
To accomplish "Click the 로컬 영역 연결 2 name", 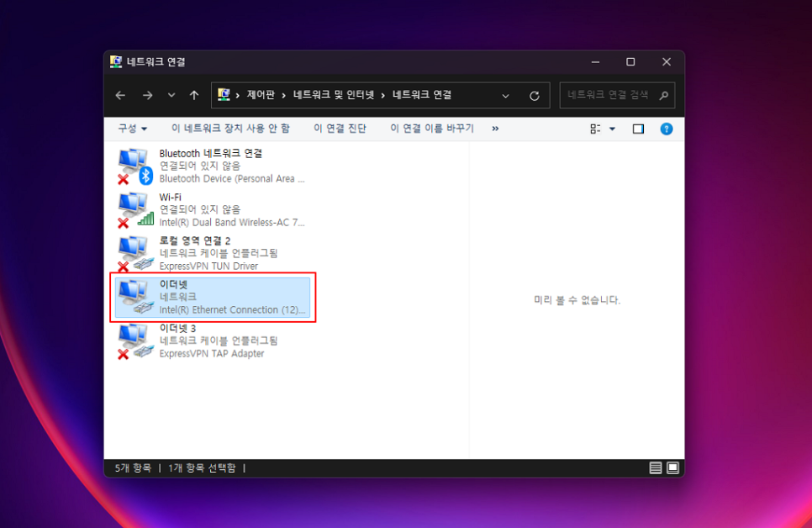I will [x=195, y=241].
